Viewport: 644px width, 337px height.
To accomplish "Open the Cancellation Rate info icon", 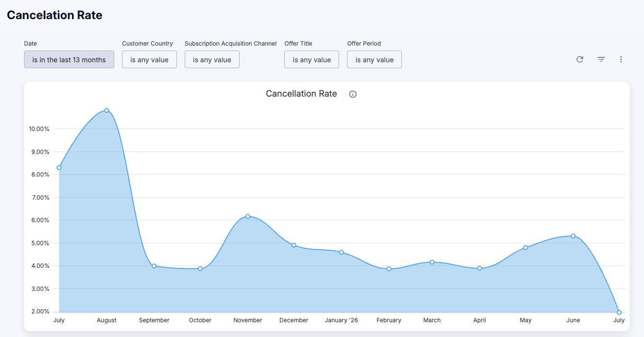I will pos(353,94).
